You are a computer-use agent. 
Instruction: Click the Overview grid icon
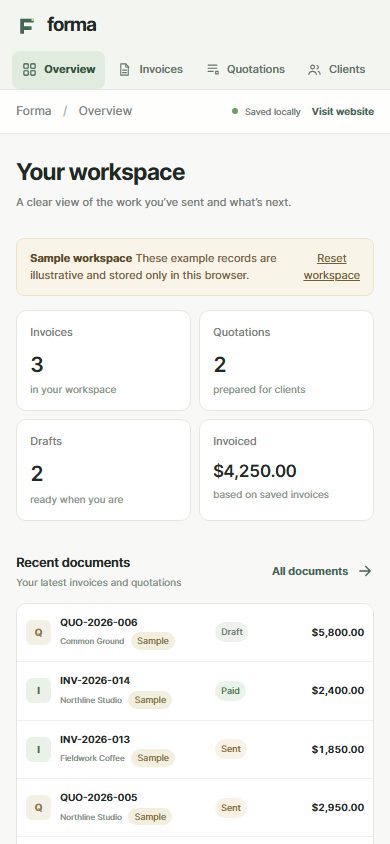(29, 69)
